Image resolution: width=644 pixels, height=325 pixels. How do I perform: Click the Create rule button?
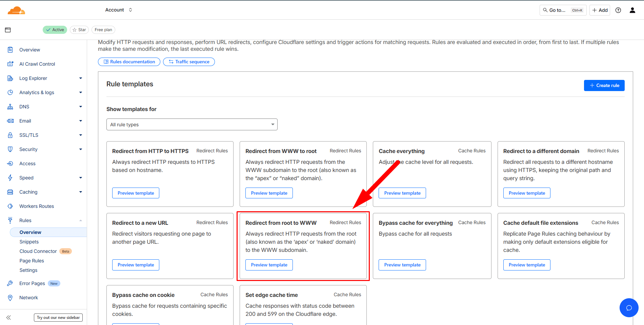click(x=604, y=85)
